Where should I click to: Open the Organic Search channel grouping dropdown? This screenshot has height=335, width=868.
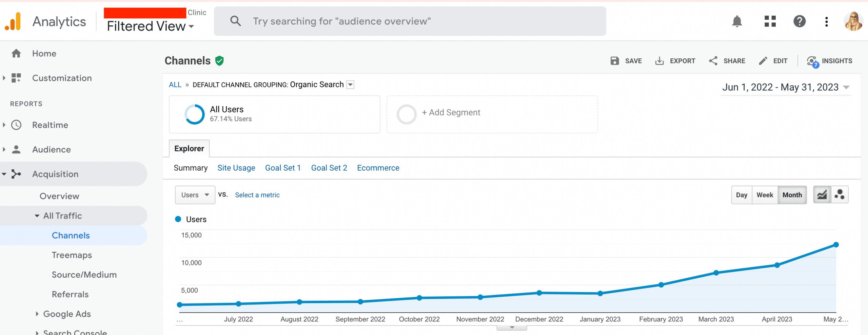pos(351,85)
